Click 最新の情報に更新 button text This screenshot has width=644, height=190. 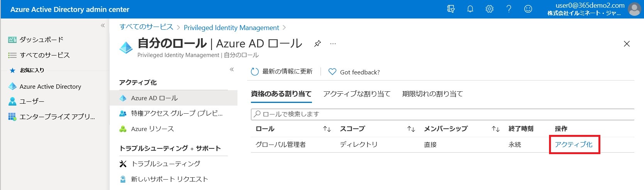point(287,72)
